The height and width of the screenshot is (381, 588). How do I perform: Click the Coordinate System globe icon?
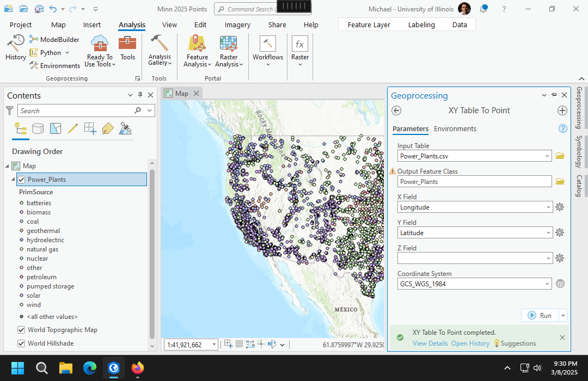click(x=560, y=284)
